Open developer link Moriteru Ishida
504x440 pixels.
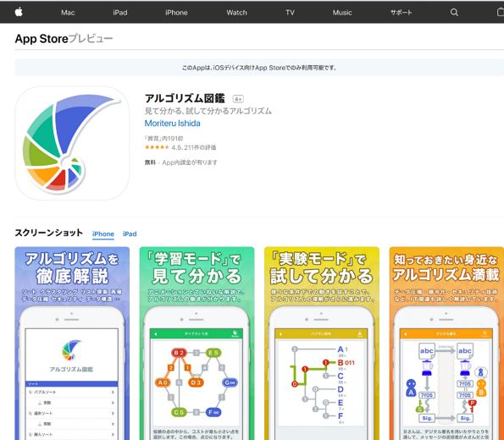[x=172, y=124]
